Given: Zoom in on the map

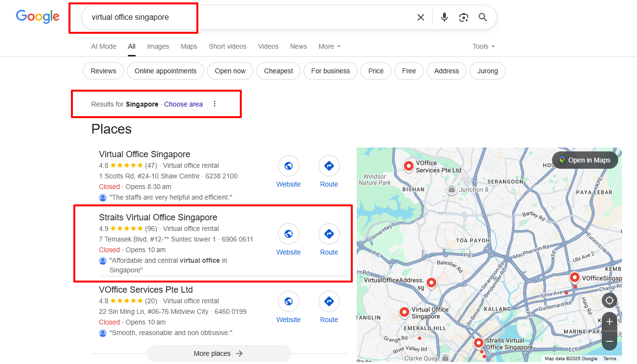Looking at the screenshot, I should coord(609,322).
